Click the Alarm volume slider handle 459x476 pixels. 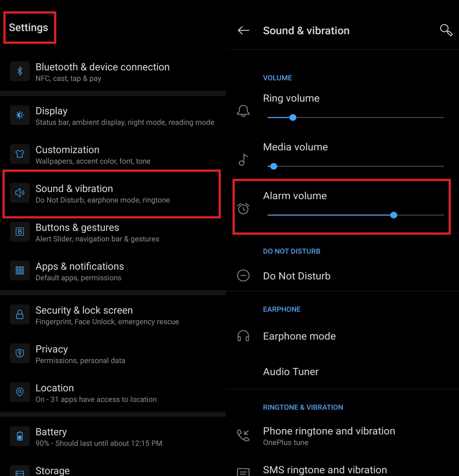pos(394,215)
